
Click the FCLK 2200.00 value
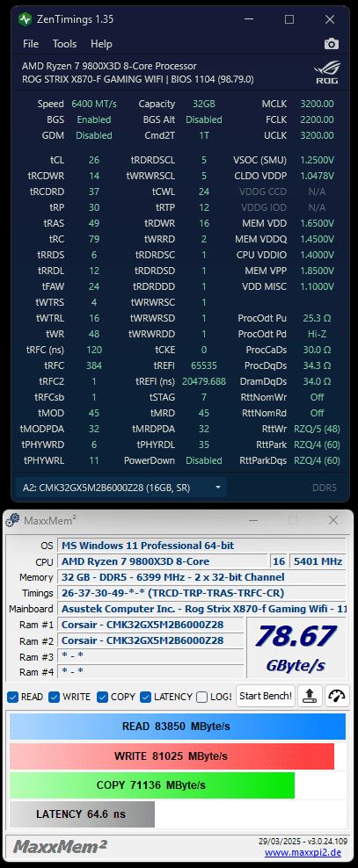(317, 119)
